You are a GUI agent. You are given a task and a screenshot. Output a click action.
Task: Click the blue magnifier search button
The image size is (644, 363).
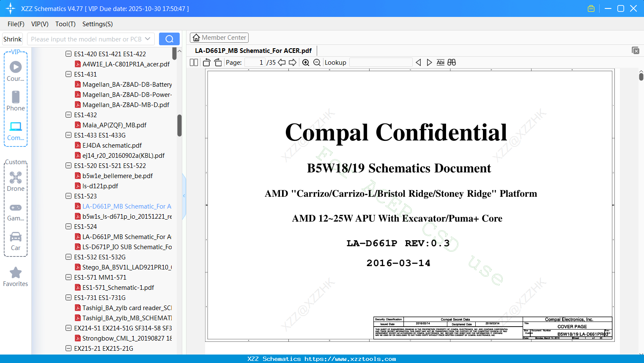point(169,39)
